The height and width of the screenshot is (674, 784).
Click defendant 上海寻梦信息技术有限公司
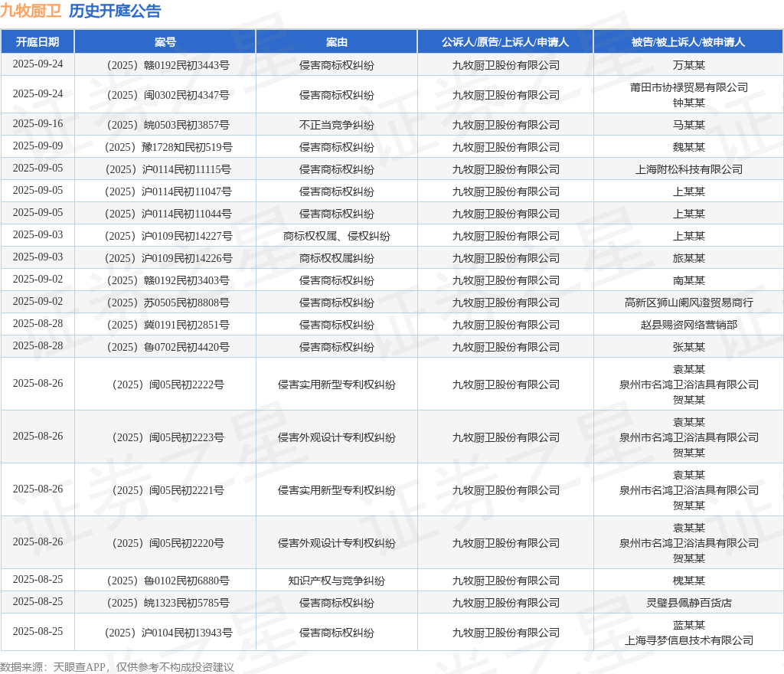[x=688, y=640]
